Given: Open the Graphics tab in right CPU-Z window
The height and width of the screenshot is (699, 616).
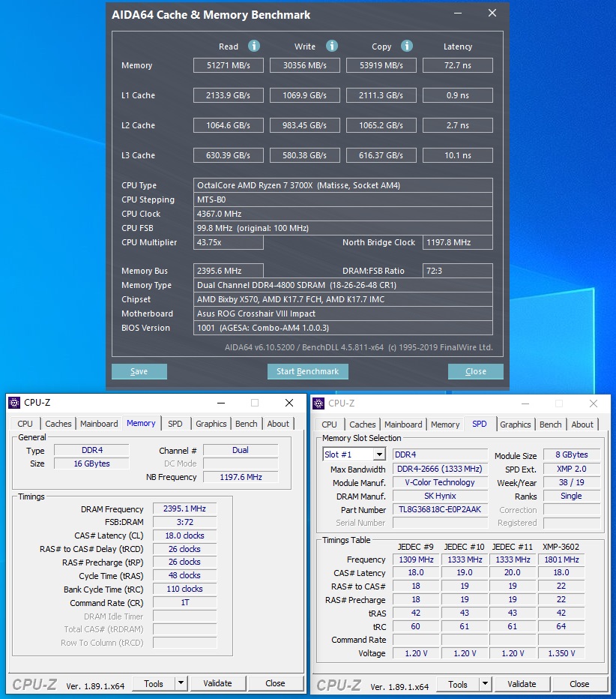Looking at the screenshot, I should coord(516,424).
